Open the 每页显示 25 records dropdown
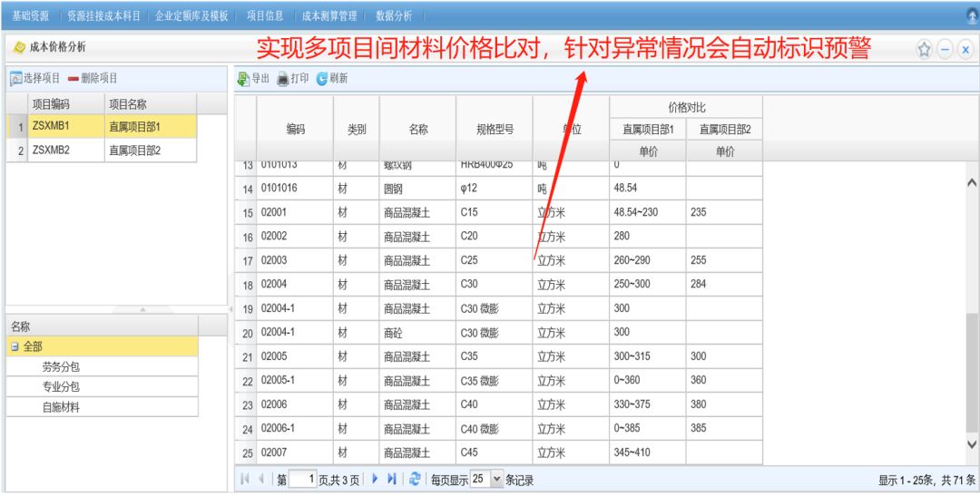Viewport: 980px width, 496px height. coord(495,480)
